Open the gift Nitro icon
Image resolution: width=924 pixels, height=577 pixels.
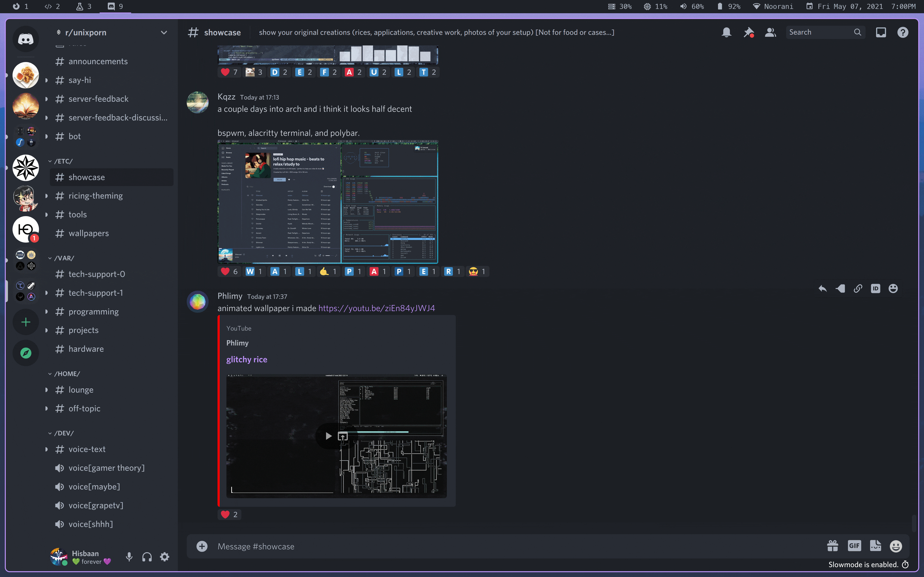pos(832,546)
